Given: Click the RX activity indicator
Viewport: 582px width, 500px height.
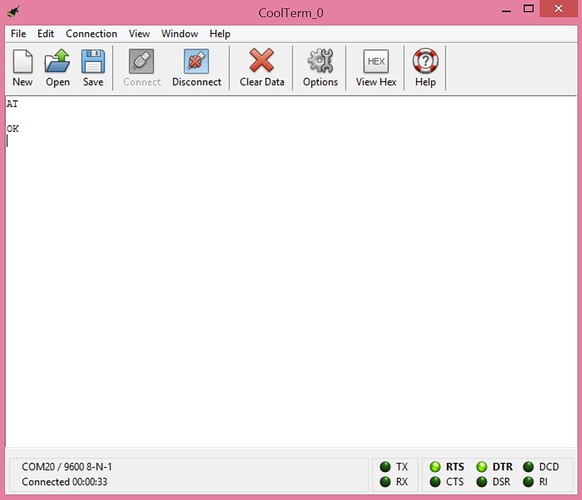Looking at the screenshot, I should pyautogui.click(x=385, y=482).
